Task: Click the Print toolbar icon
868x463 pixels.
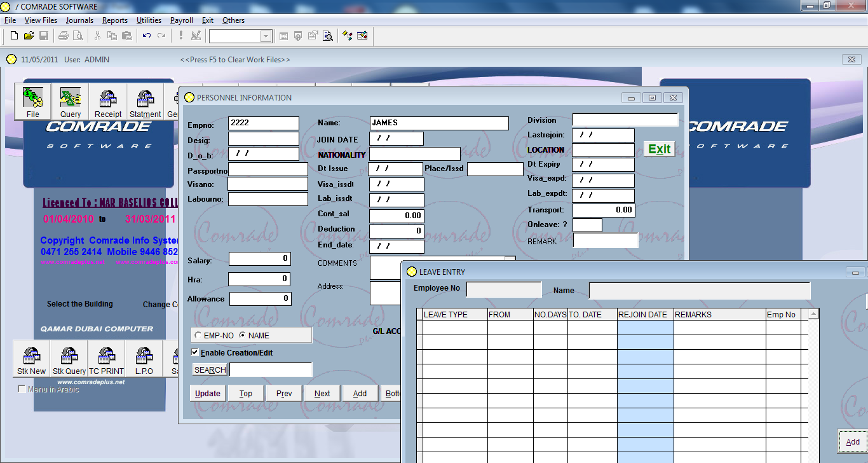Action: point(63,36)
